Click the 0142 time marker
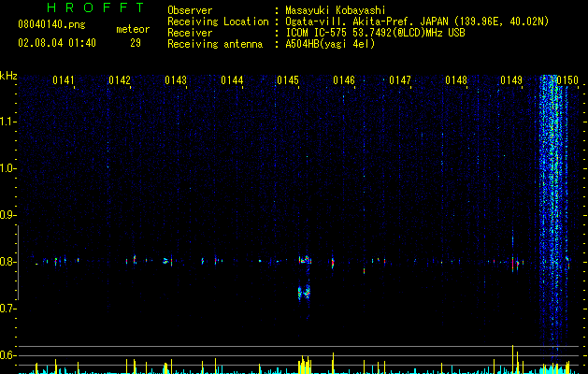 (120, 79)
